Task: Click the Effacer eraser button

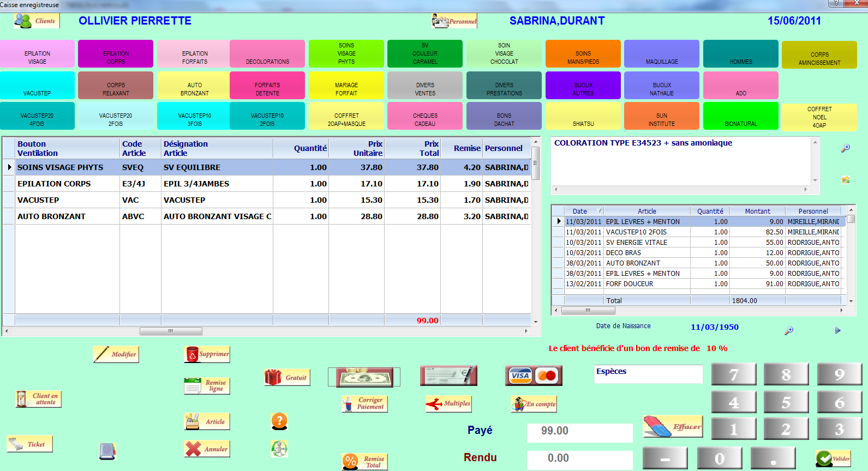Action: (x=673, y=427)
